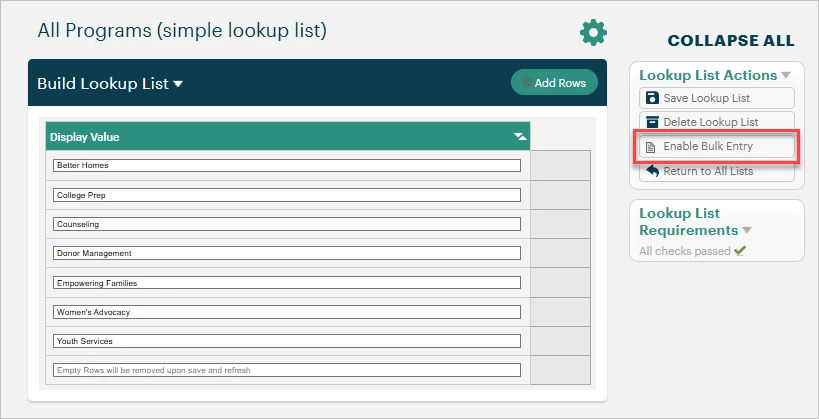Click the green All checks passed checkmark

click(x=739, y=251)
